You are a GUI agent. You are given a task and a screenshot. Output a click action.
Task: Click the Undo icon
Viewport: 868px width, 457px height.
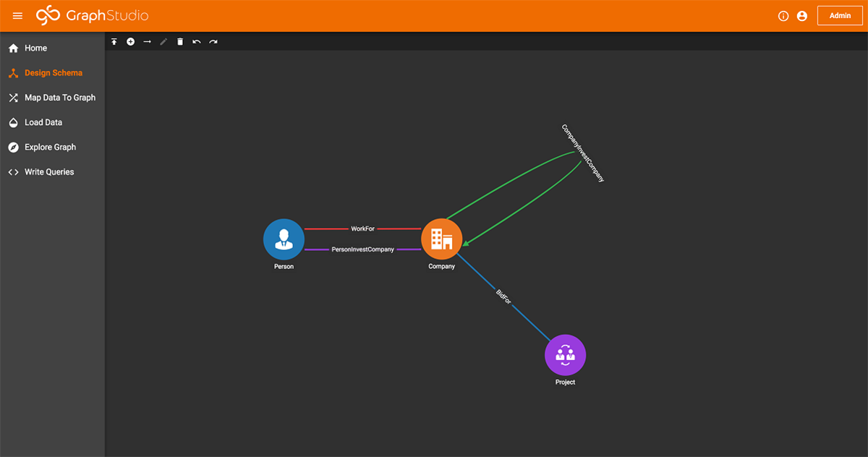pos(196,41)
